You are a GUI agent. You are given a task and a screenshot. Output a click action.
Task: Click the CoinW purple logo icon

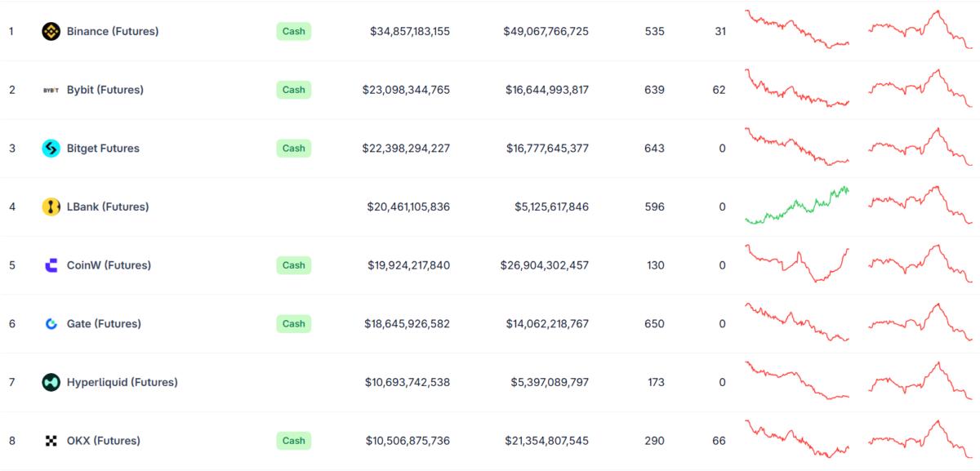[51, 265]
